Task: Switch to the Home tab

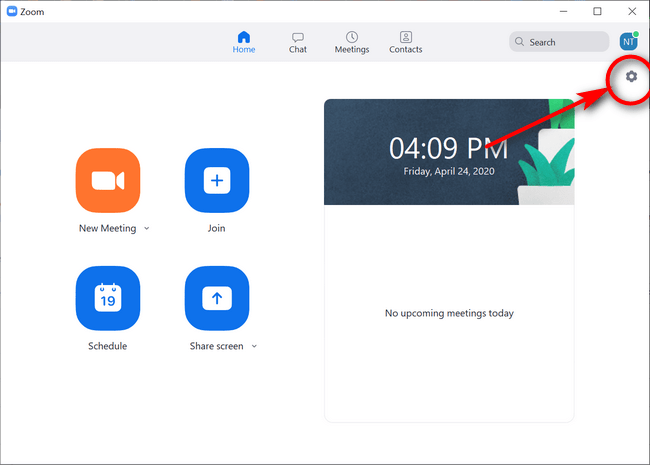Action: tap(244, 42)
